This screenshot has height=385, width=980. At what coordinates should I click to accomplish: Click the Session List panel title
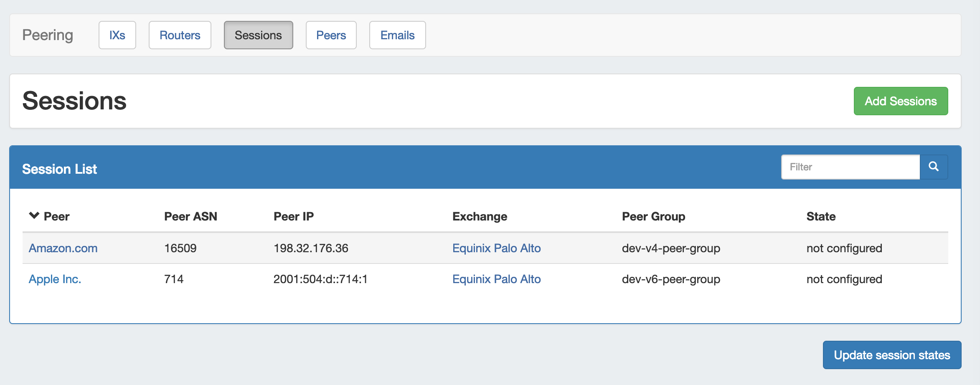coord(60,169)
